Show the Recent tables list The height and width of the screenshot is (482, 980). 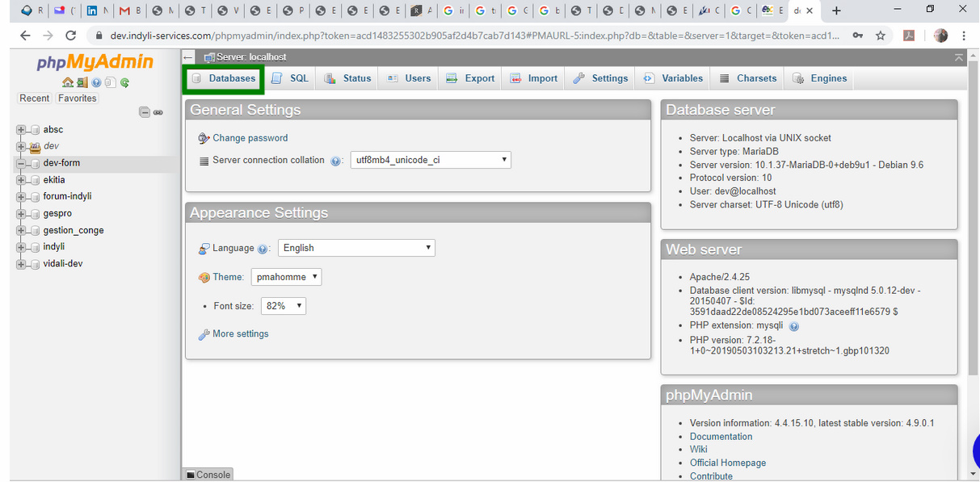(x=35, y=98)
